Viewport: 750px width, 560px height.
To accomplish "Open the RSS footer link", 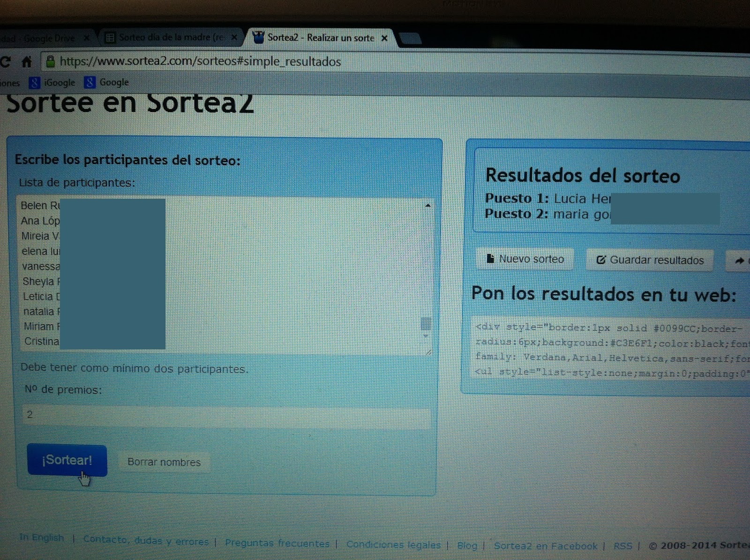I will [x=622, y=546].
